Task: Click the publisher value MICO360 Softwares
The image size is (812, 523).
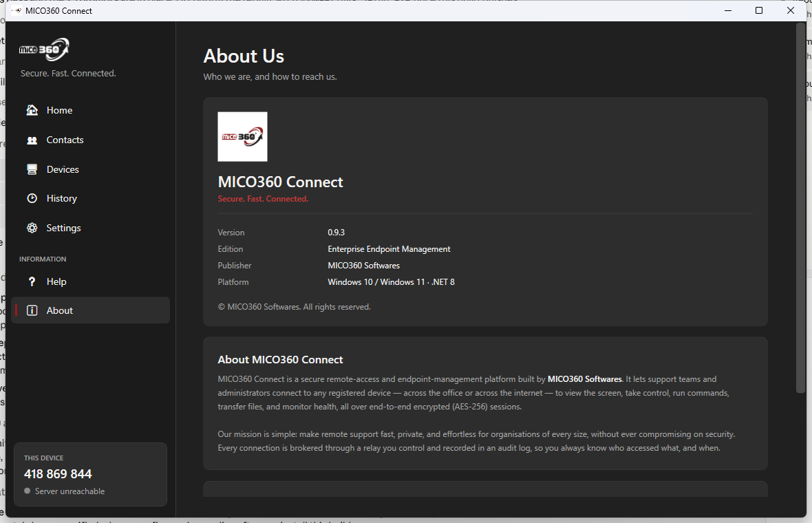Action: click(x=363, y=266)
